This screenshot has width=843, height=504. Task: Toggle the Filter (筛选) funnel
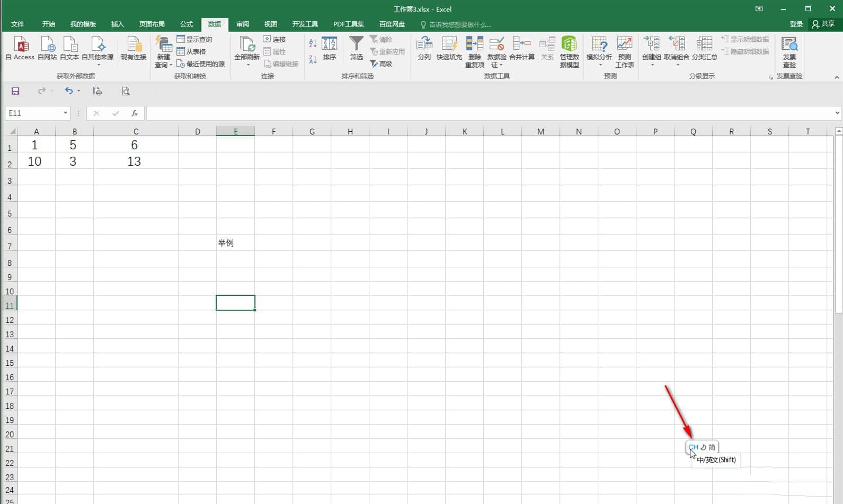(x=357, y=48)
